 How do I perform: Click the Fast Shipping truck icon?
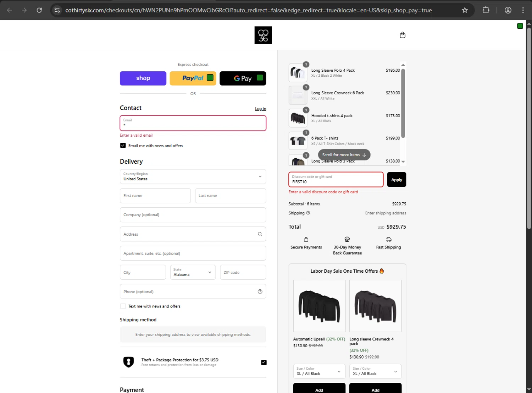tap(389, 239)
